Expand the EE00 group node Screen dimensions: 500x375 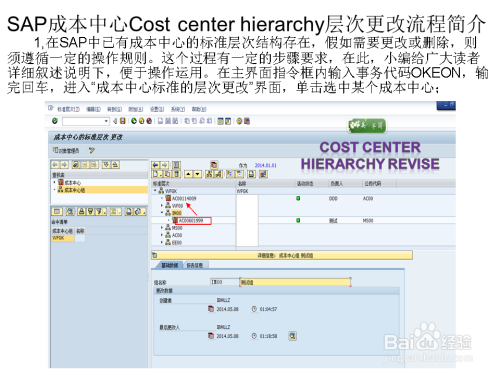point(162,242)
